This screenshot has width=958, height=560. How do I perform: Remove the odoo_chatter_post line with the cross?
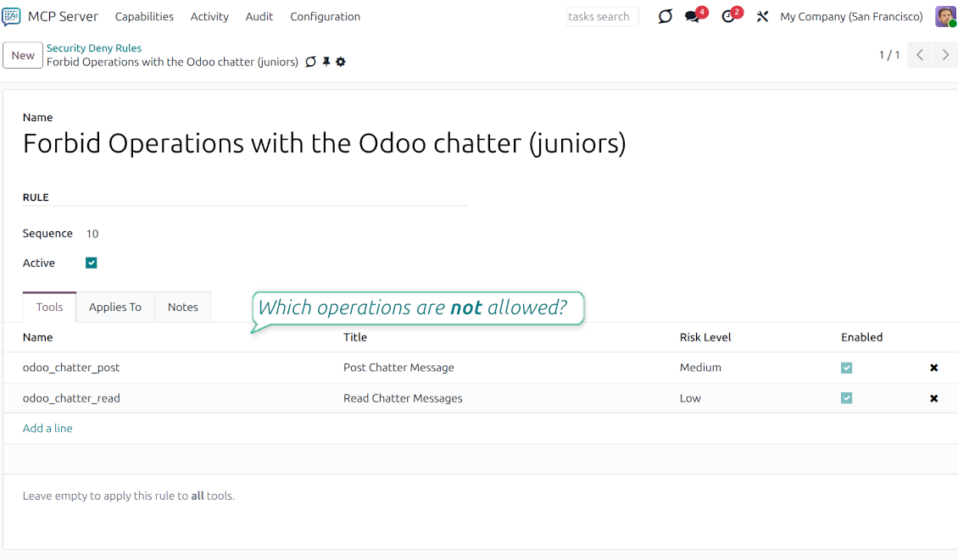(x=933, y=368)
